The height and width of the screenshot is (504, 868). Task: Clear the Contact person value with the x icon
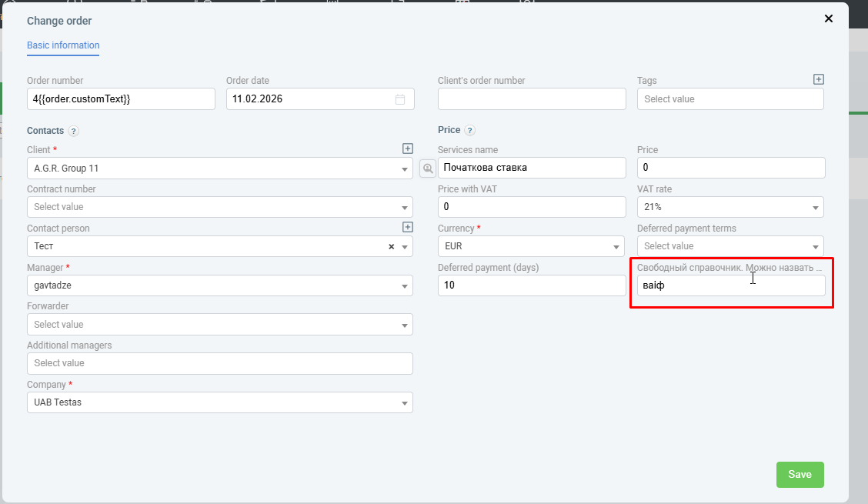[391, 247]
